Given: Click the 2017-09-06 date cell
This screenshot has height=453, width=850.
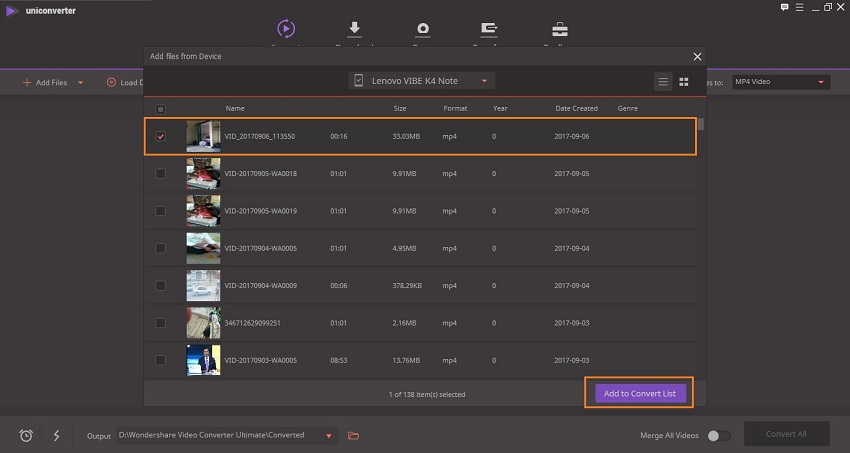Looking at the screenshot, I should pos(572,136).
